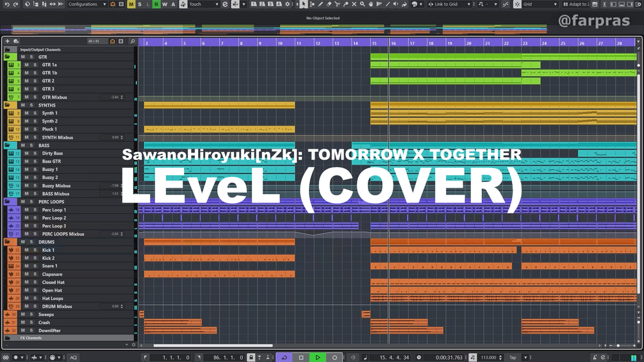644x362 pixels.
Task: Toggle global Write automation W button
Action: coord(165,4)
